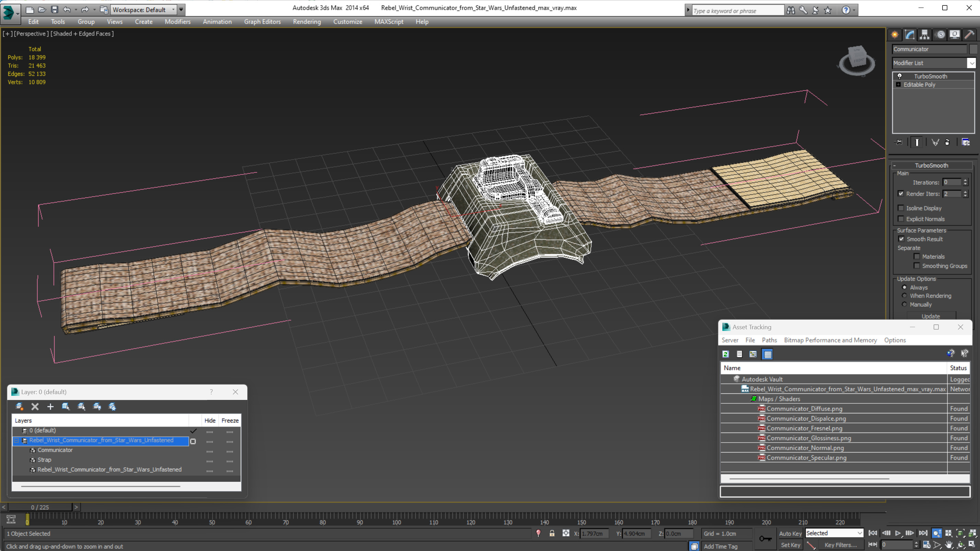Open the quick access toolbar customize arrow
980x551 pixels.
tap(181, 10)
